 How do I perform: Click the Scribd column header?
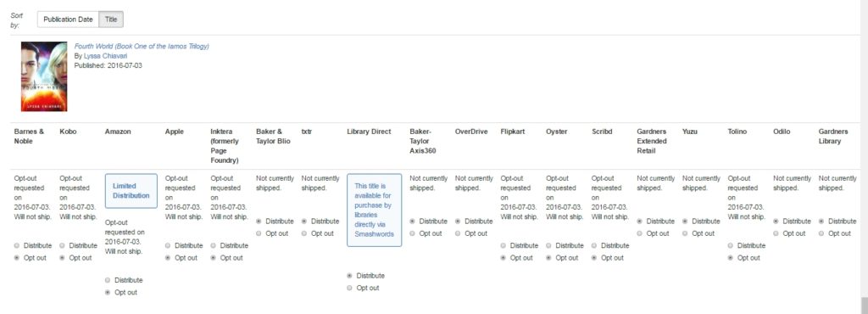click(603, 132)
